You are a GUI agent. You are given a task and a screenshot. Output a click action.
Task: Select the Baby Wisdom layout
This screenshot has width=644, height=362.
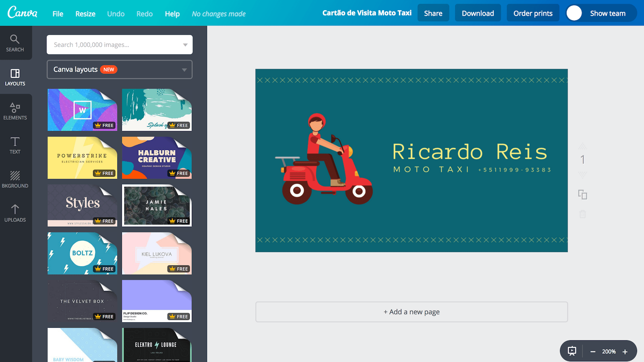82,345
